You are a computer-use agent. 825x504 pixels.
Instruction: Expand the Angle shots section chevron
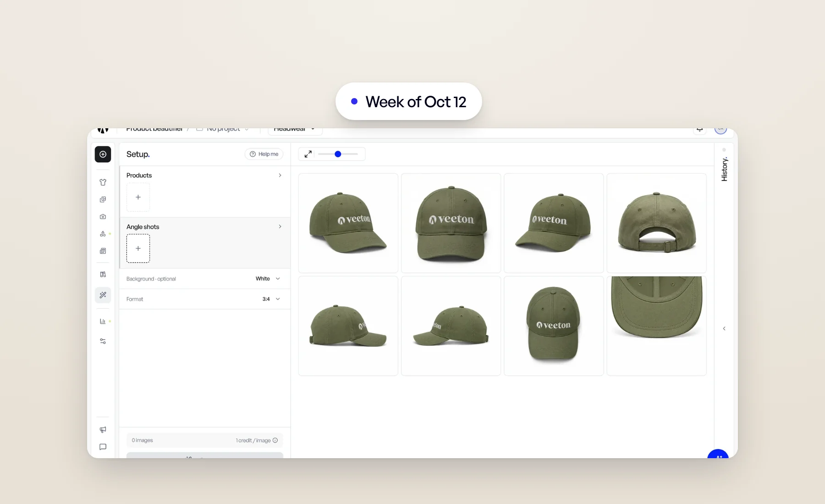pos(280,227)
